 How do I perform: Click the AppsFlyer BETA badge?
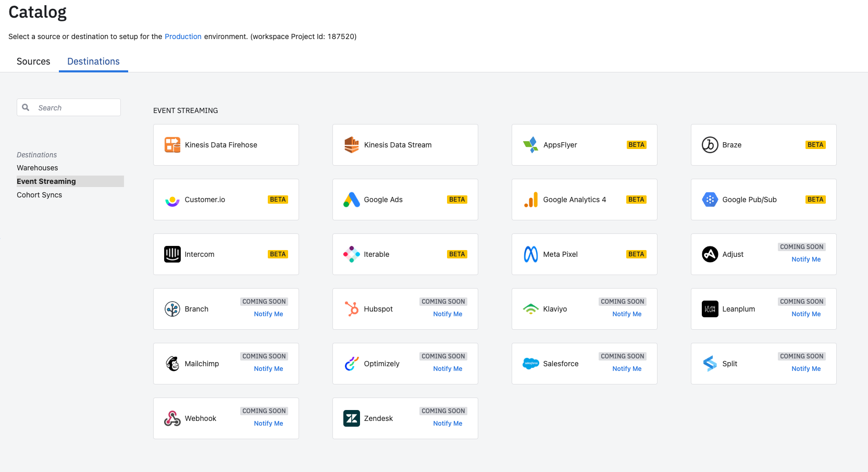tap(636, 145)
